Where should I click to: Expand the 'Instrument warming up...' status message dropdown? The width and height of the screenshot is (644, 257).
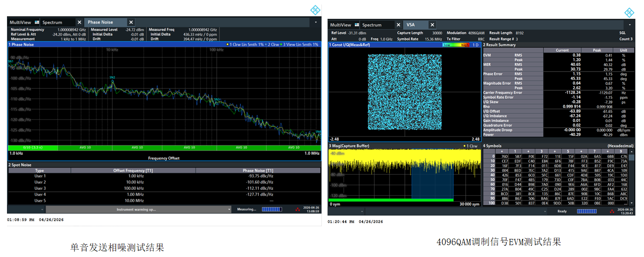(230, 209)
